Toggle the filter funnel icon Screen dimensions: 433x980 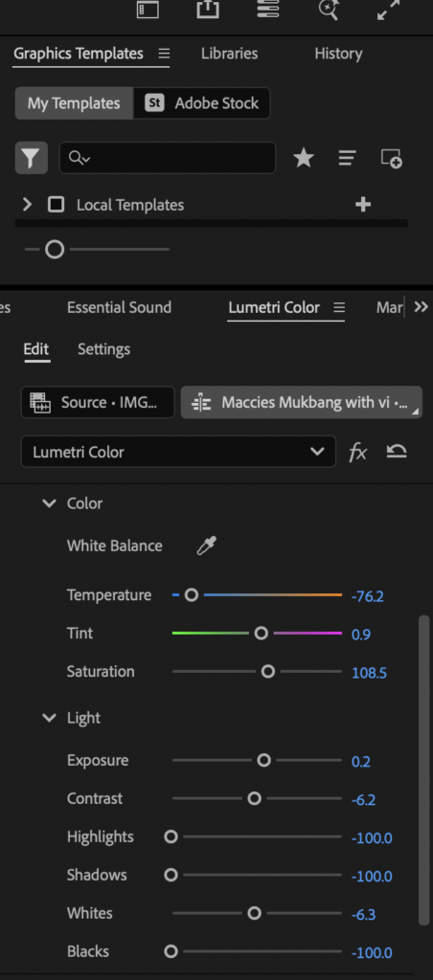32,158
